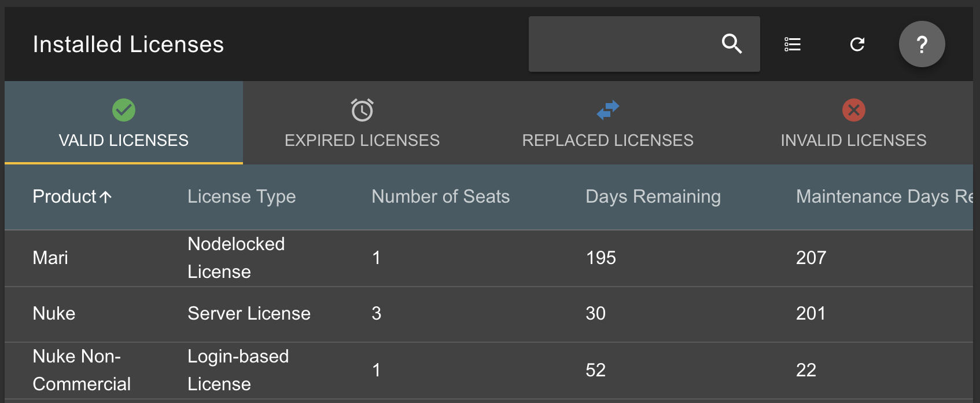Sort by Days Remaining column header

(x=653, y=197)
